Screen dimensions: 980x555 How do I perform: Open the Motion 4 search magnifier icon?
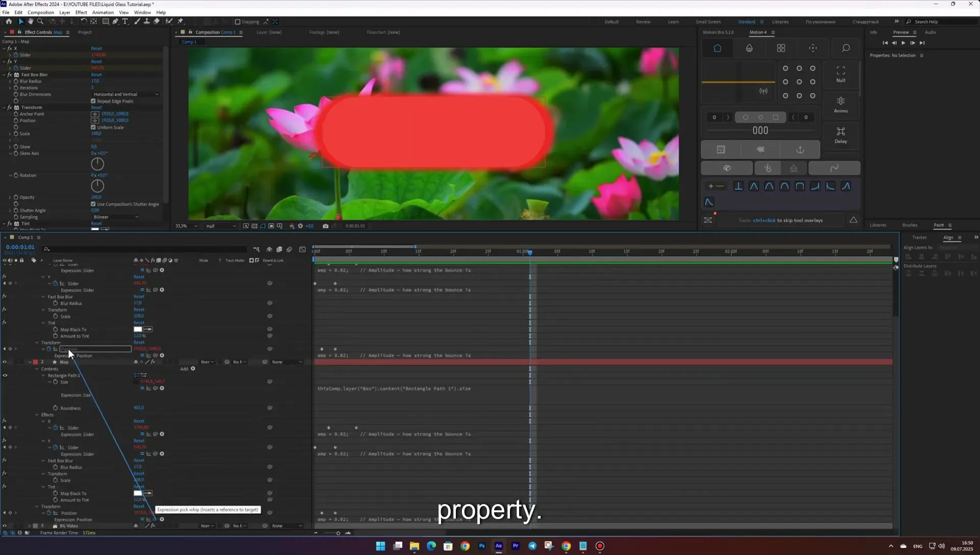point(846,48)
